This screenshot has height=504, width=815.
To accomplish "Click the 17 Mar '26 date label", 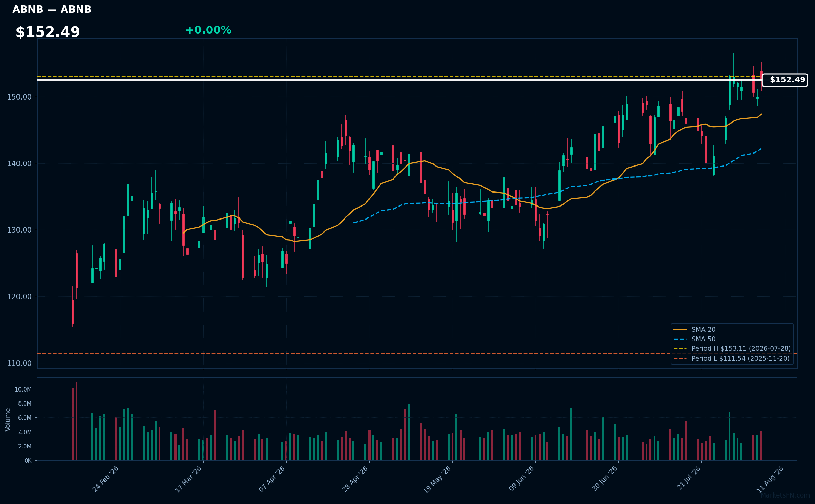I will [189, 479].
